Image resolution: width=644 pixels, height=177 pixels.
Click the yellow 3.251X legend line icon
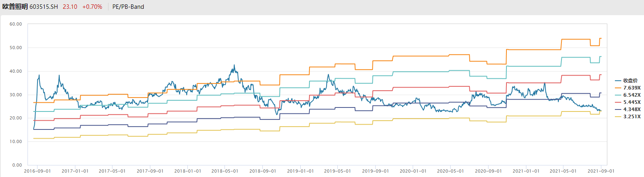click(618, 117)
